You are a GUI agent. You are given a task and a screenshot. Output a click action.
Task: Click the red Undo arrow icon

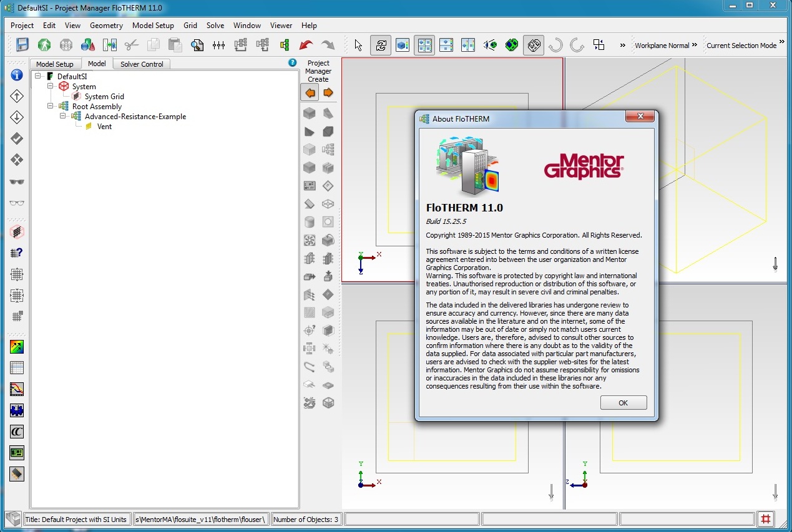coord(306,45)
